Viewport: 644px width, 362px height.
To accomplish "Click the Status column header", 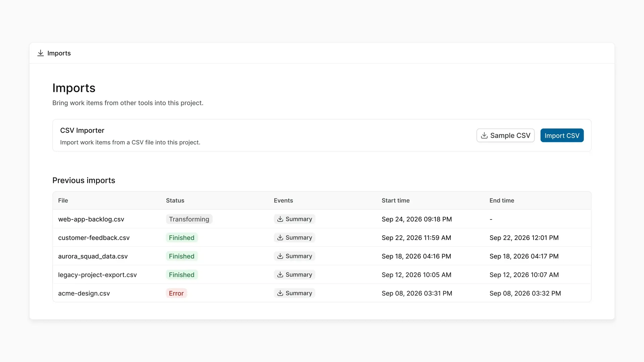I will tap(175, 200).
